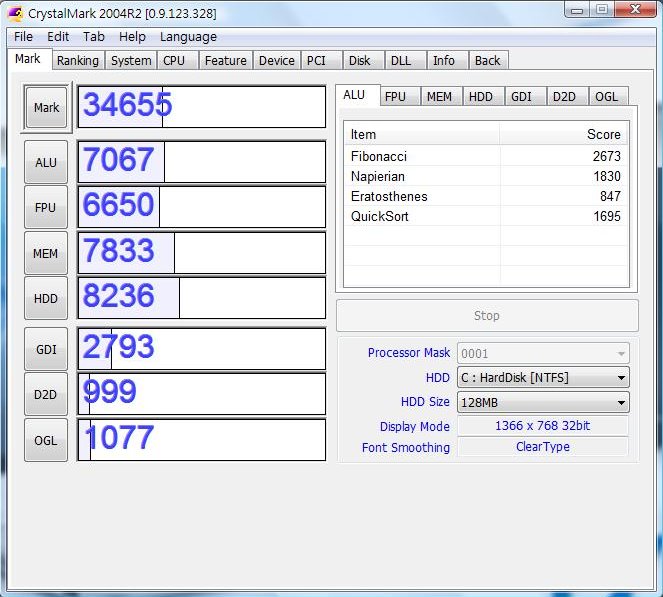Select the OGL results sub-tab
The width and height of the screenshot is (663, 597).
pos(607,97)
